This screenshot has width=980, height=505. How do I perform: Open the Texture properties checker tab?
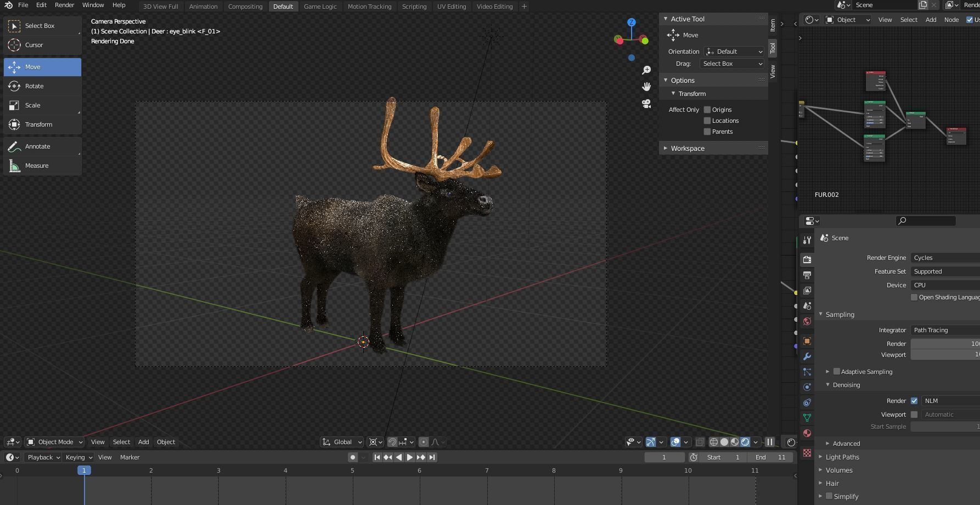point(807,453)
